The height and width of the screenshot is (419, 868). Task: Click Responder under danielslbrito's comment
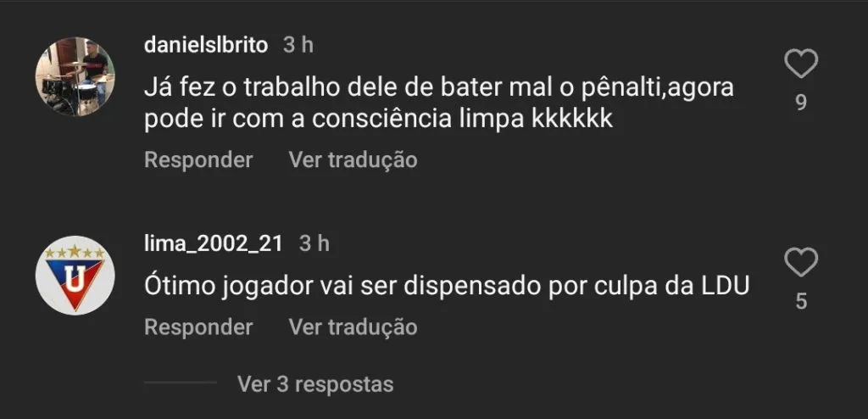click(198, 160)
